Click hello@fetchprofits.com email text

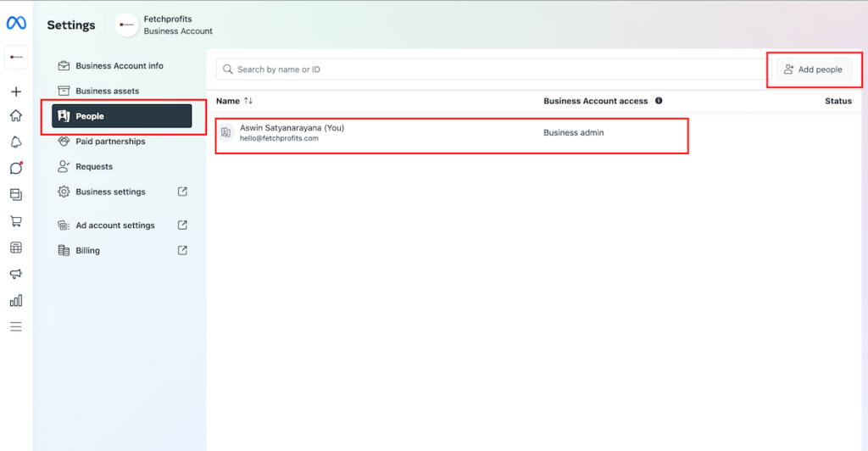click(279, 138)
